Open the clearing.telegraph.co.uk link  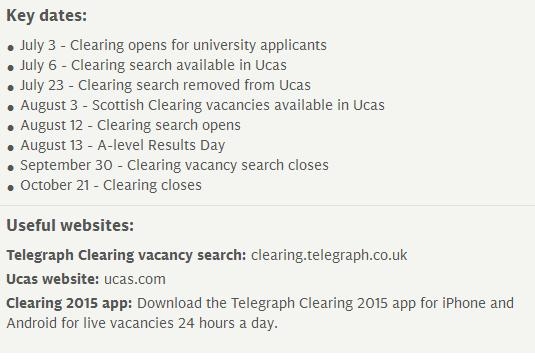point(329,256)
